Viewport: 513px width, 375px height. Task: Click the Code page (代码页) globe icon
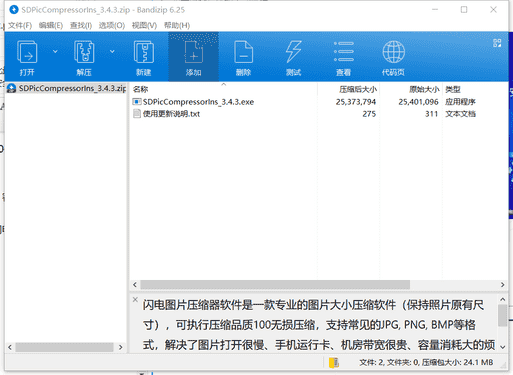pyautogui.click(x=394, y=52)
